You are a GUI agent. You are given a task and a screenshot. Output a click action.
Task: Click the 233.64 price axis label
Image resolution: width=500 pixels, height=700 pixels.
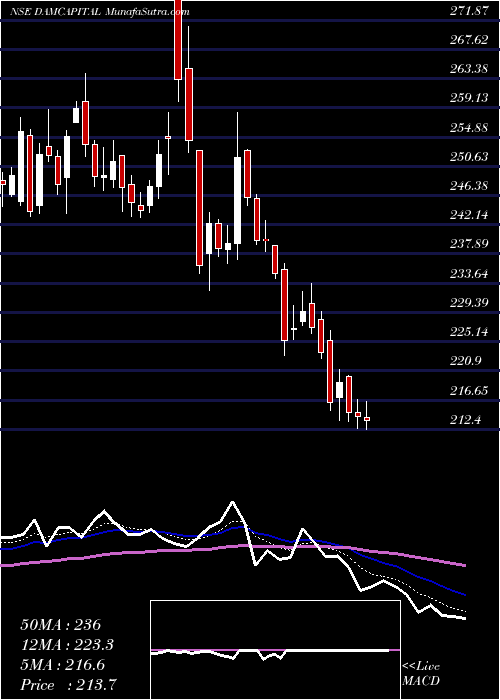469,274
